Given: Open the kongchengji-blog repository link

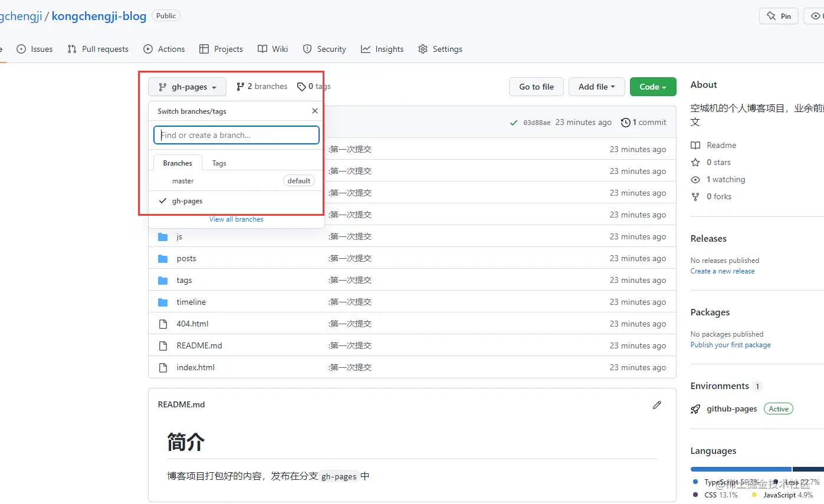Looking at the screenshot, I should pos(99,16).
